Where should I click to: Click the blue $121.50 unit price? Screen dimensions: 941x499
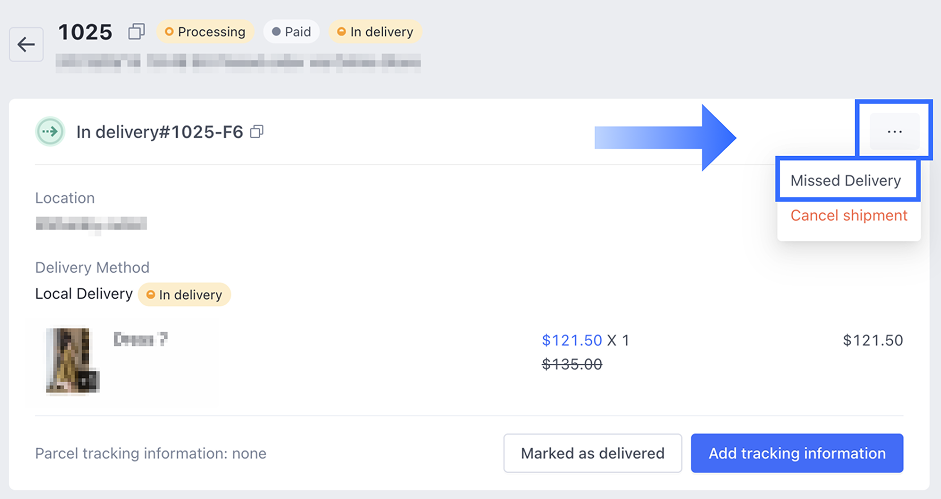coord(572,340)
